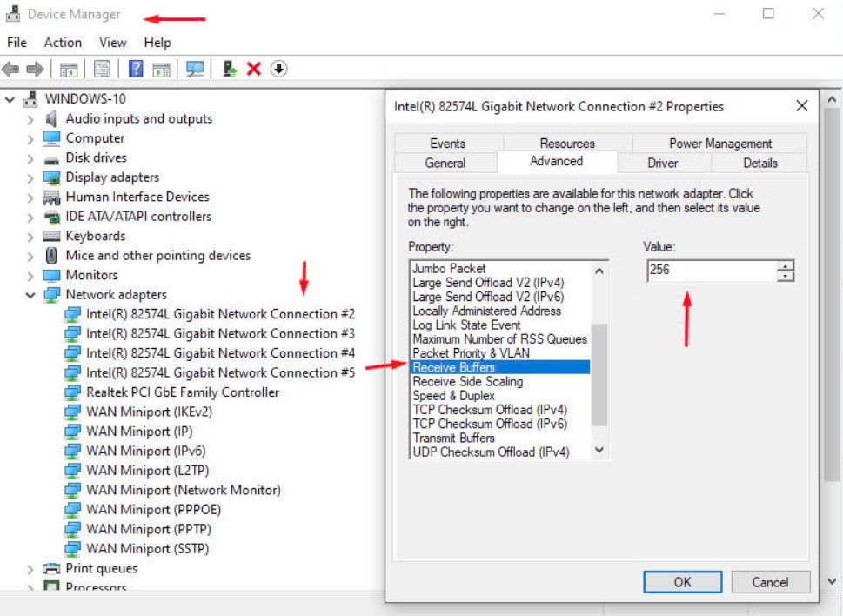Select Intel(R) 82574L Gigabit Network Connection #3
Screen dimensions: 843x616
[220, 334]
